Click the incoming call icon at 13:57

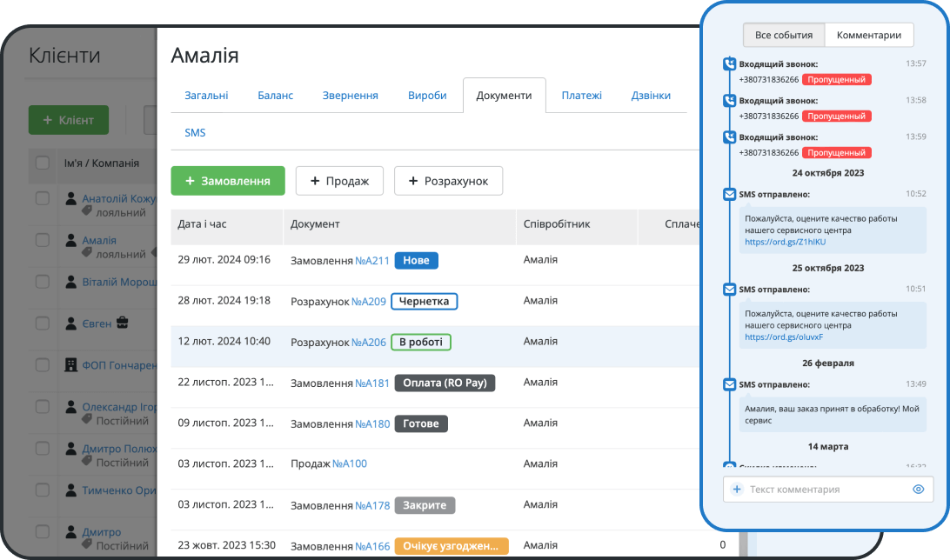click(x=729, y=64)
